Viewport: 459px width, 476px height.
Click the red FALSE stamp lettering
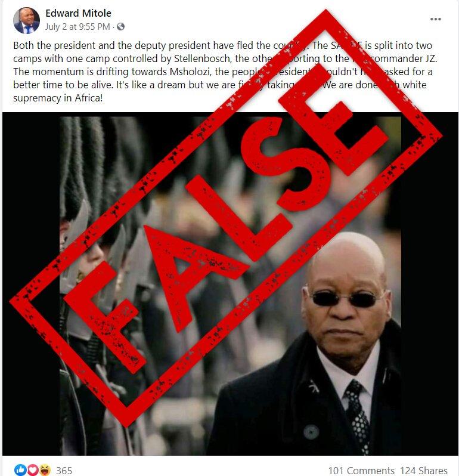pos(226,217)
